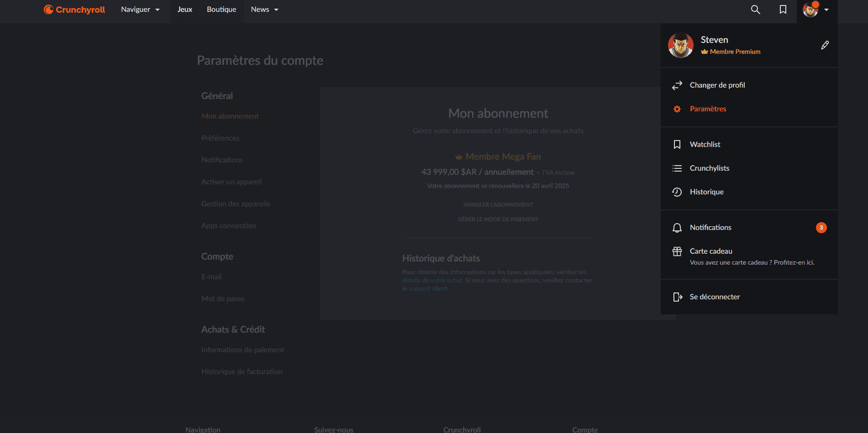The image size is (868, 433).
Task: Open Historique de facturation
Action: pyautogui.click(x=242, y=372)
